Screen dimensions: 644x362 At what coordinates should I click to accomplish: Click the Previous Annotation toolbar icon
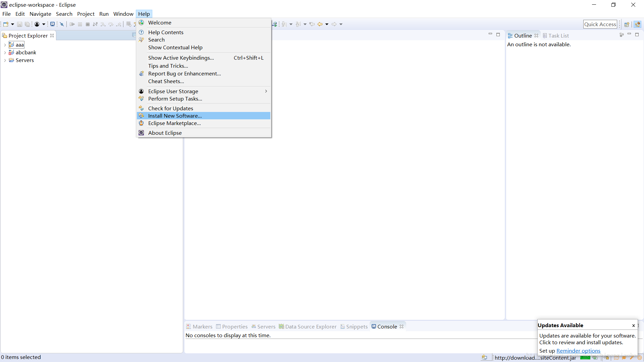298,24
